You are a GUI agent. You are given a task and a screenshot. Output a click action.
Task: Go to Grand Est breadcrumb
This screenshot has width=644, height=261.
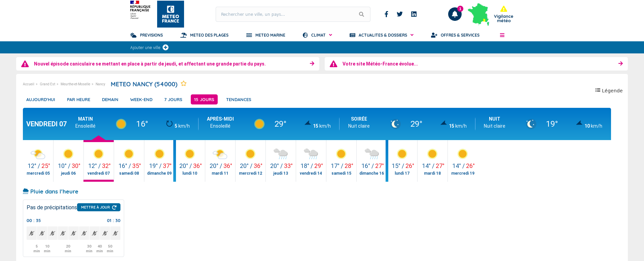coord(47,84)
